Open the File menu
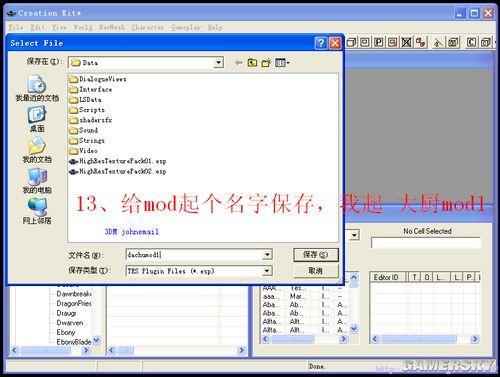500x377 pixels. pyautogui.click(x=16, y=27)
